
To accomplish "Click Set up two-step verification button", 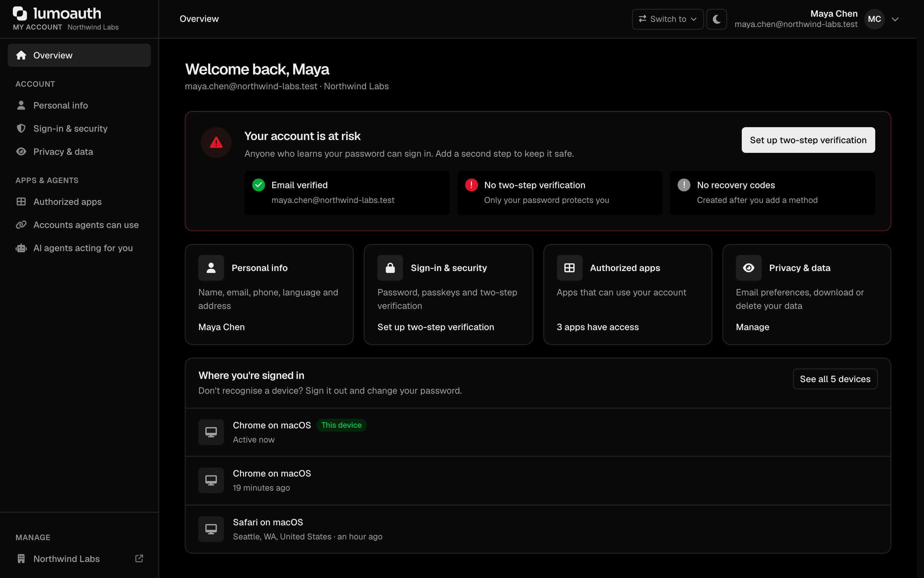I will (x=808, y=140).
